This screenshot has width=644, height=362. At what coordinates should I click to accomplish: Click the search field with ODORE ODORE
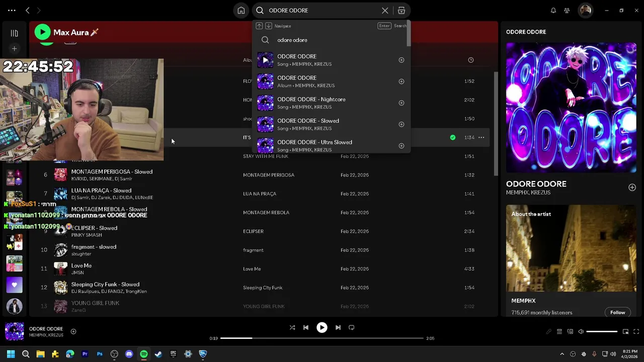(x=322, y=11)
